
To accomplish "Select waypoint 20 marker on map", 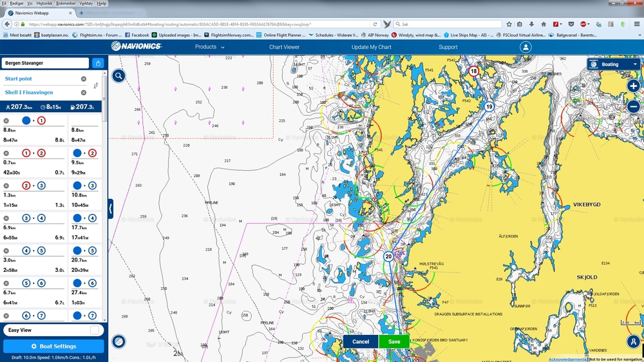I will click(x=388, y=256).
